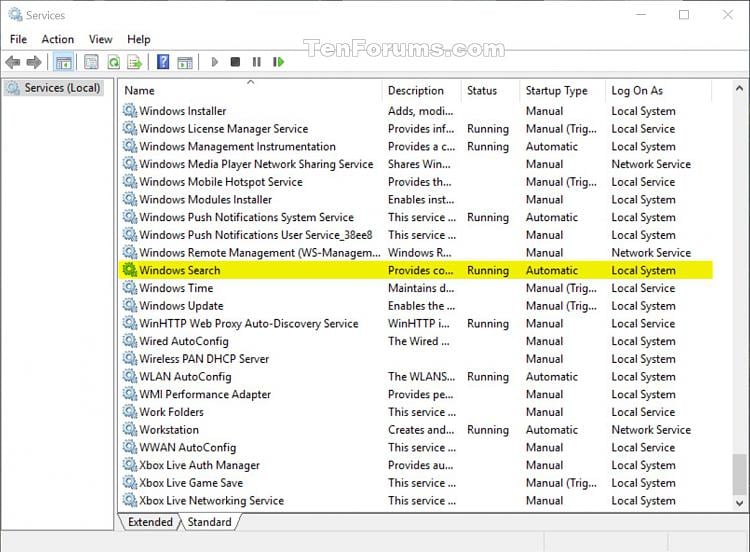Open the File menu
This screenshot has height=552, width=750.
click(19, 39)
